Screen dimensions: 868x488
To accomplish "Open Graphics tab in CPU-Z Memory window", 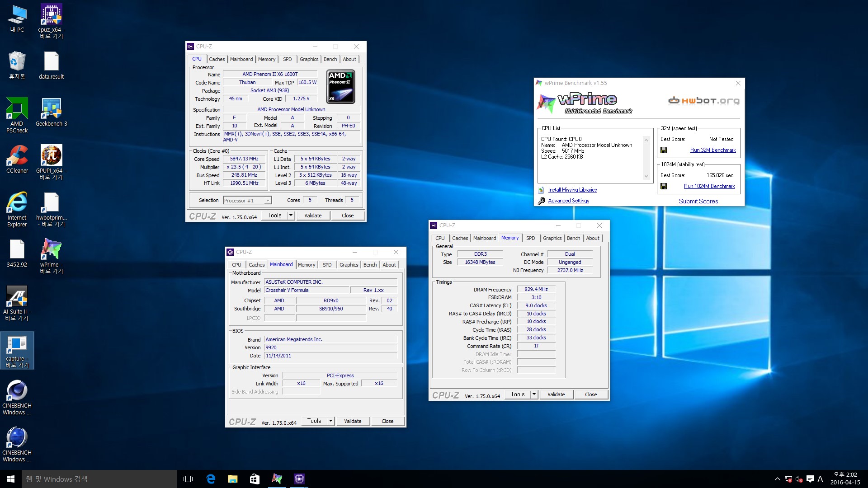I will click(x=552, y=238).
